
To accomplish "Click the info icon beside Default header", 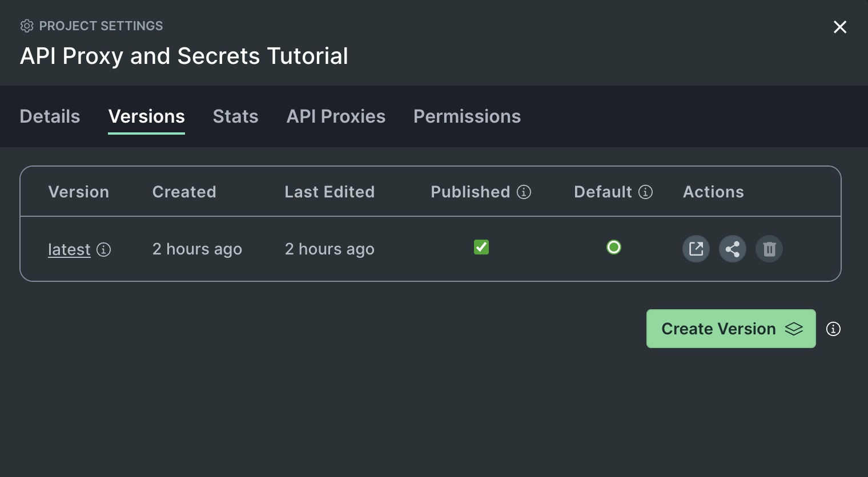I will 645,192.
